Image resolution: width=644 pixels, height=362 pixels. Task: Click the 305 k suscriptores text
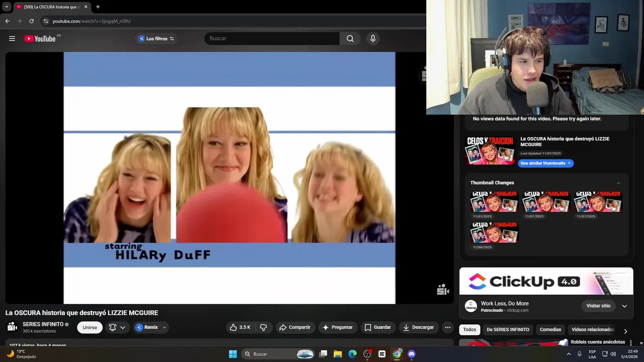tap(39, 331)
